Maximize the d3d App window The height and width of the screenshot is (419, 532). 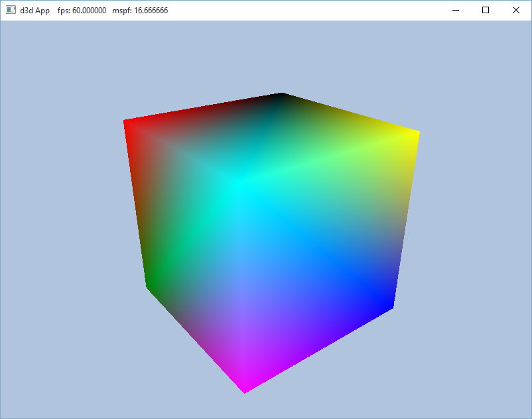486,11
